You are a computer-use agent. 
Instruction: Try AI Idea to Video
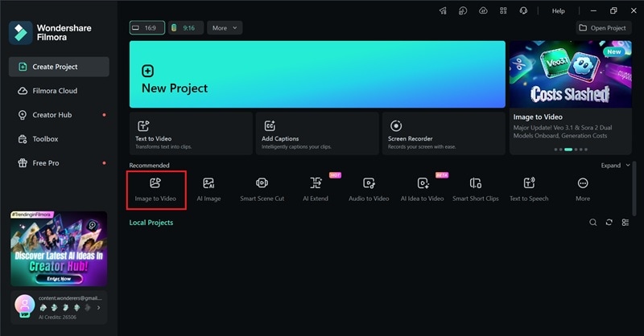[x=422, y=190]
